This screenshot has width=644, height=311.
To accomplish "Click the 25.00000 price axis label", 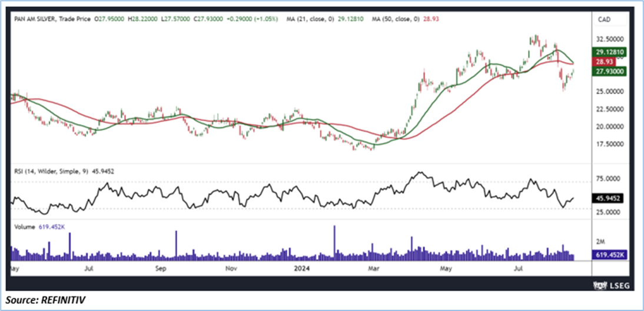I will point(610,91).
